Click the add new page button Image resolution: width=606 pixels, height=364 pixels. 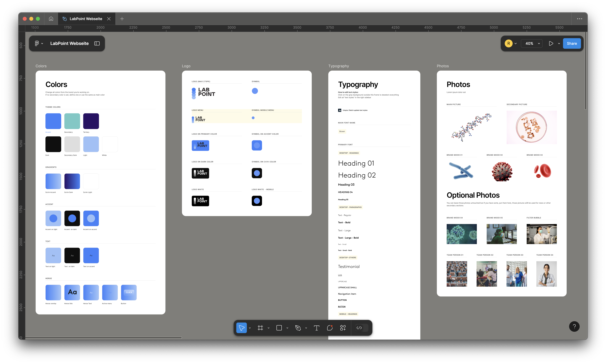tap(122, 19)
